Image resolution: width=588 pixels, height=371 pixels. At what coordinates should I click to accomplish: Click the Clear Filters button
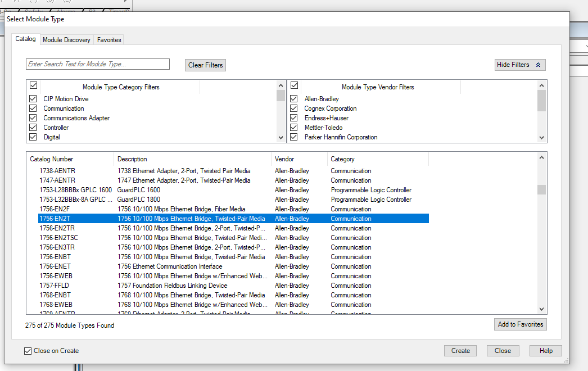pos(206,65)
